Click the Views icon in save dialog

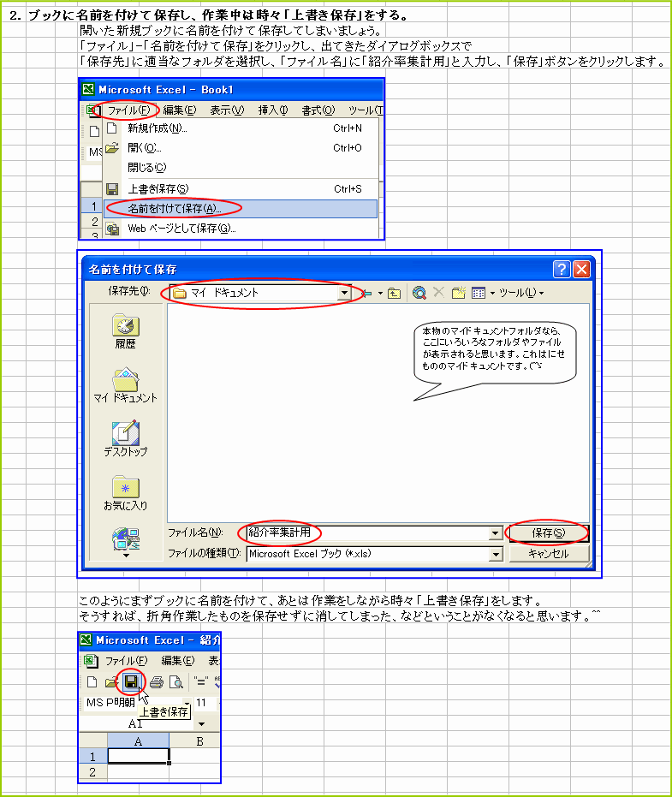[x=479, y=294]
